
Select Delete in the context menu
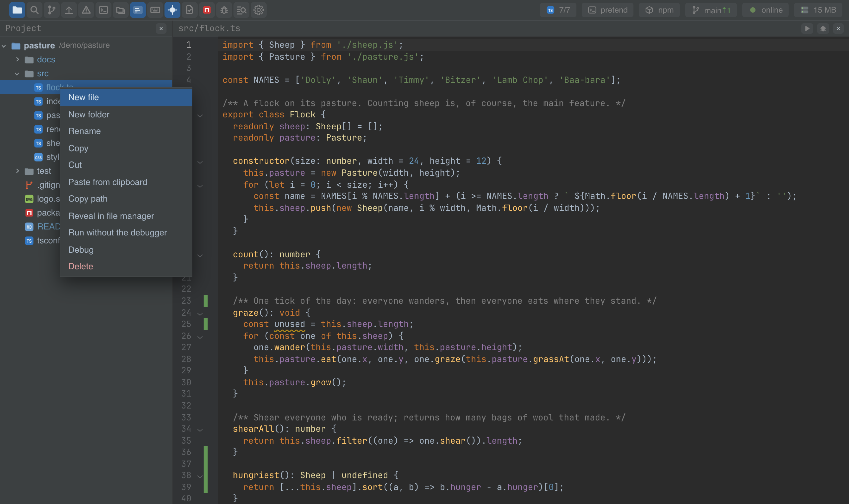point(126,267)
